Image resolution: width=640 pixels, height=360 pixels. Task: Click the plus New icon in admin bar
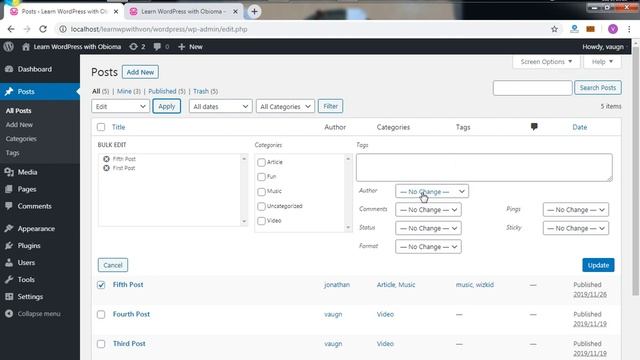click(182, 47)
